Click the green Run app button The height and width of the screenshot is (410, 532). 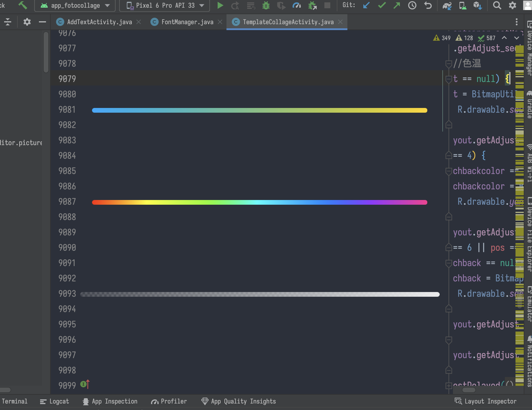pos(220,5)
